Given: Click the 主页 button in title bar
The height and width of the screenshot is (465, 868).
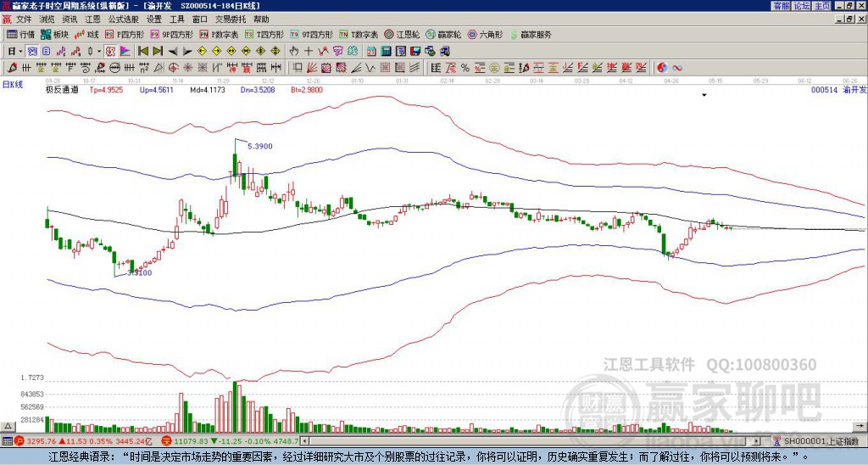Looking at the screenshot, I should pyautogui.click(x=821, y=6).
